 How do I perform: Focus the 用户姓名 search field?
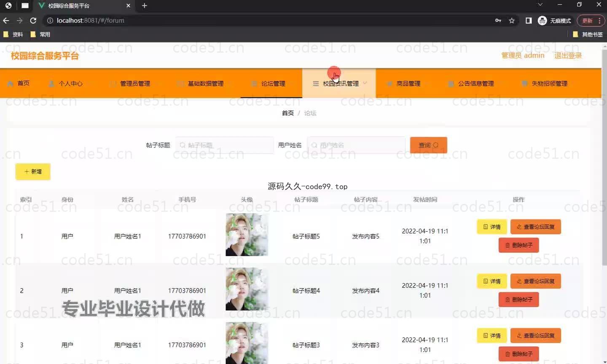tap(356, 145)
